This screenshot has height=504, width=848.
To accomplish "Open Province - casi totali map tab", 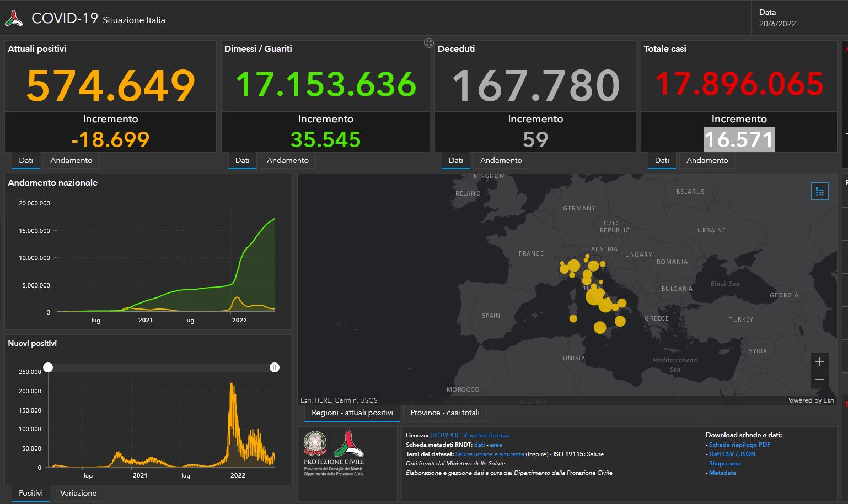I will point(444,413).
